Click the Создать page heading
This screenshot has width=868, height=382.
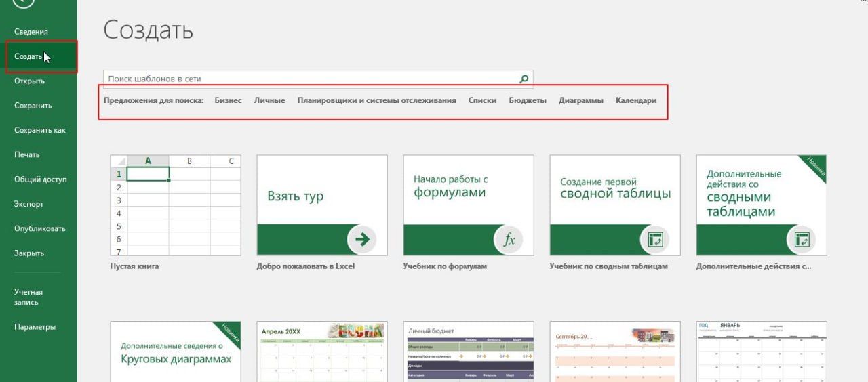(149, 30)
